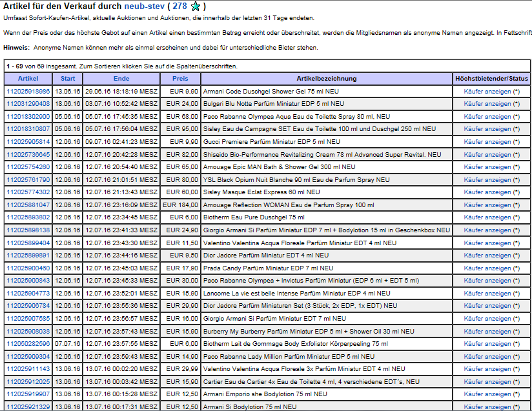The height and width of the screenshot is (411, 532).
Task: Open article 112025905814
Action: click(x=28, y=142)
